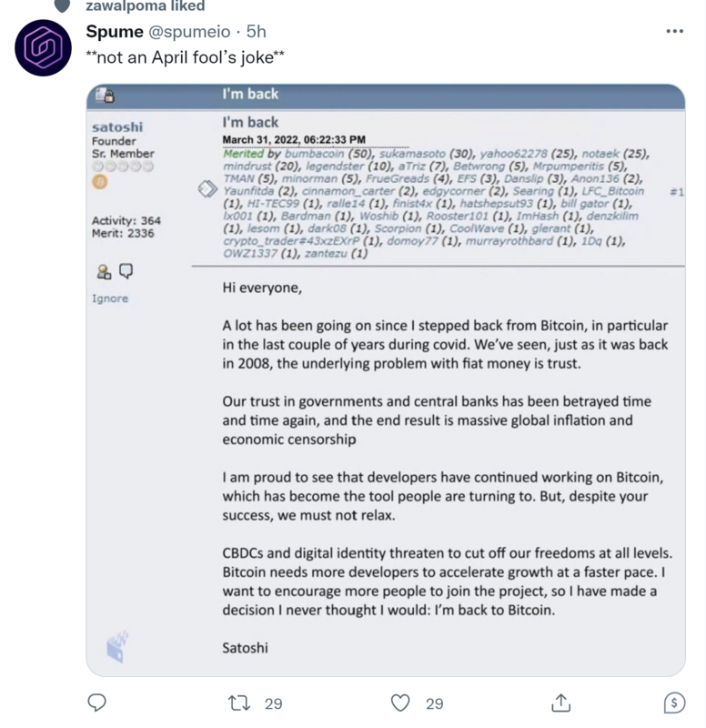This screenshot has height=728, width=706.
Task: Open the embedded forum post image
Action: [385, 380]
